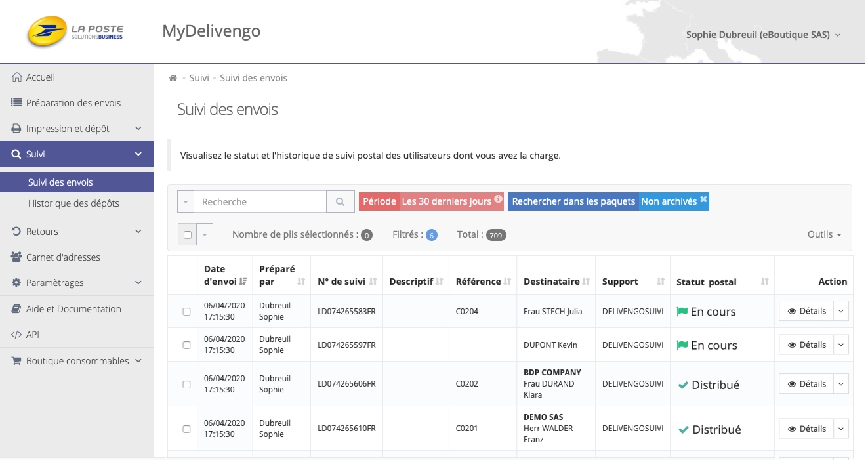
Task: Open Historique des dépôts
Action: coord(77,203)
